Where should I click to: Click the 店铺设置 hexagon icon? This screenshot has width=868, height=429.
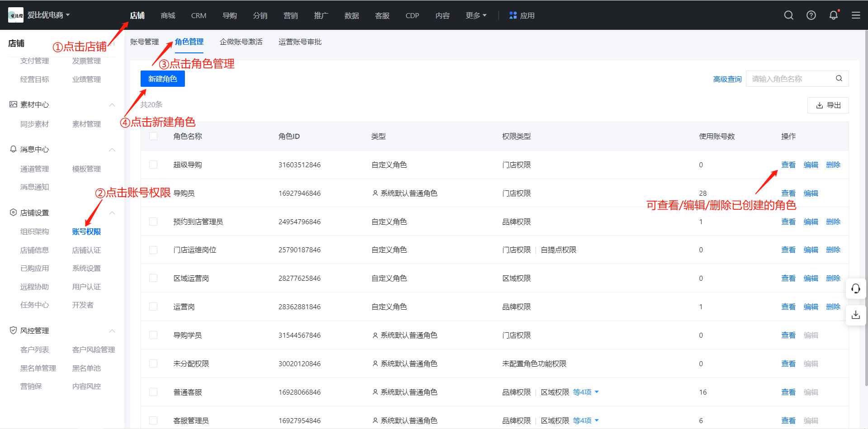pyautogui.click(x=13, y=212)
